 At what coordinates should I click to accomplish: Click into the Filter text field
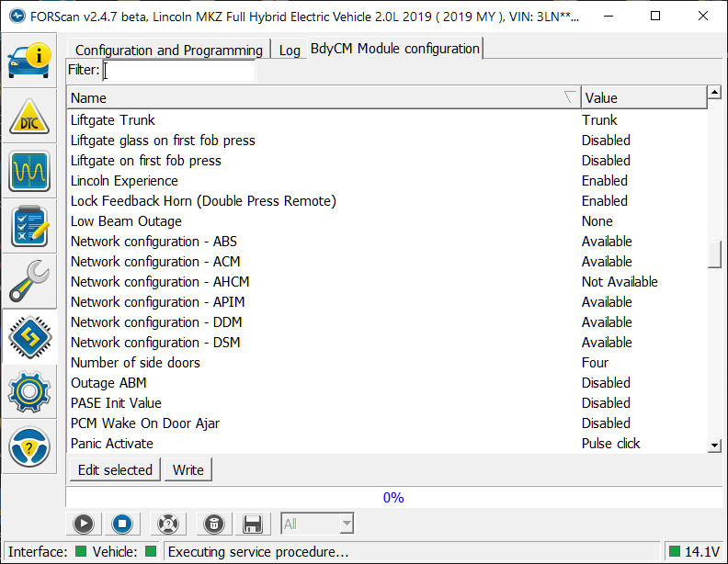tap(178, 71)
